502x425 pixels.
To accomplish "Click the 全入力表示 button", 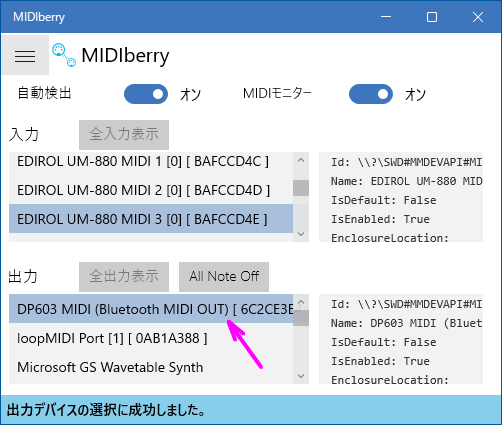I will [124, 135].
